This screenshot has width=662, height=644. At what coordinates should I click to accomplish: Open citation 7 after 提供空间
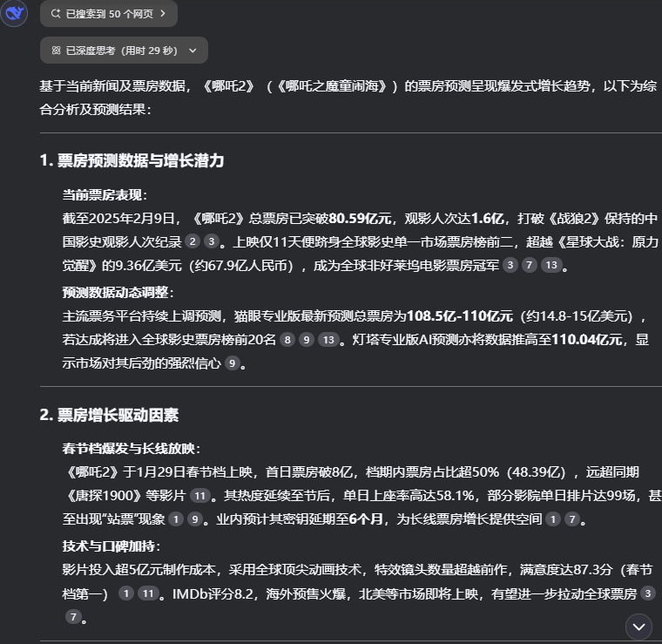571,520
